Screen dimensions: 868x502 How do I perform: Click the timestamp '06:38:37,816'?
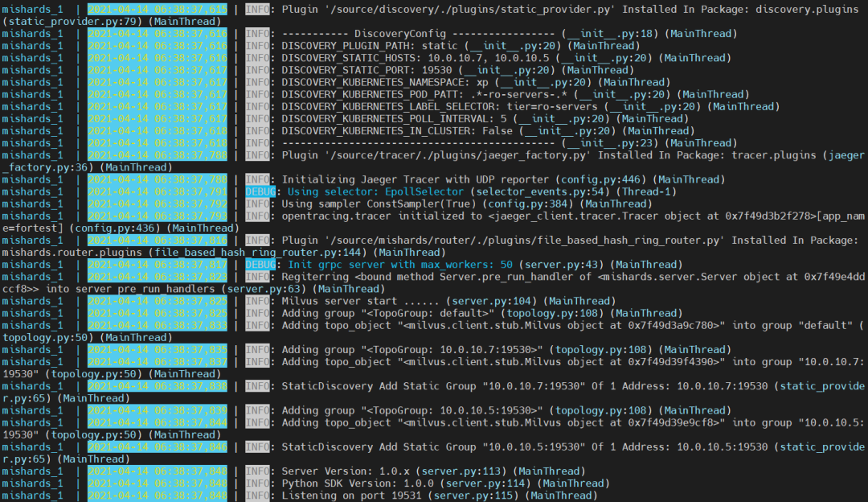(x=190, y=241)
